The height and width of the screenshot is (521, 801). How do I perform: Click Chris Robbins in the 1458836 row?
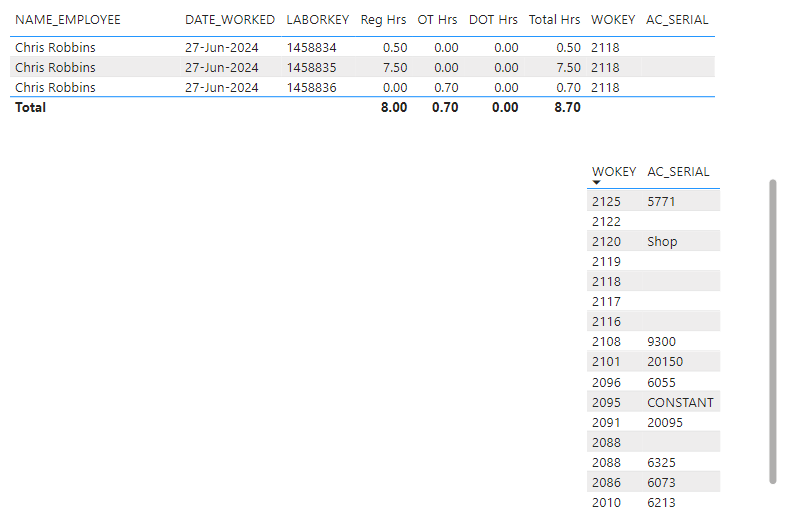pos(55,87)
